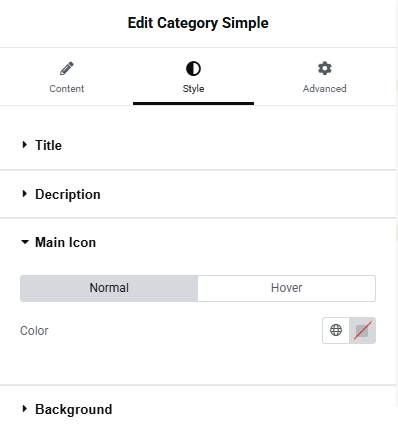Select the Normal state toggle

(109, 288)
